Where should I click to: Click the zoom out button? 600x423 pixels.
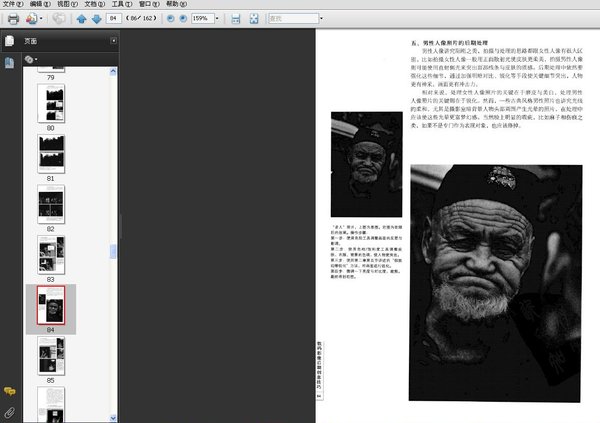tap(171, 18)
